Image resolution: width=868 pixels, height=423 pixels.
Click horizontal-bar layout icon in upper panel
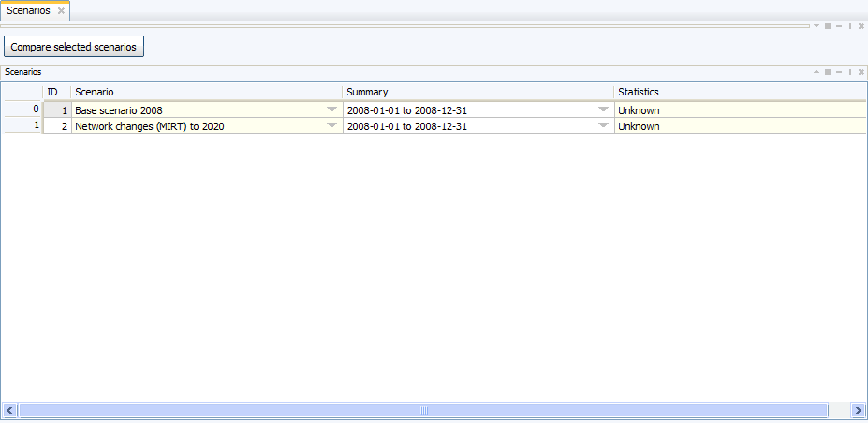click(x=839, y=26)
